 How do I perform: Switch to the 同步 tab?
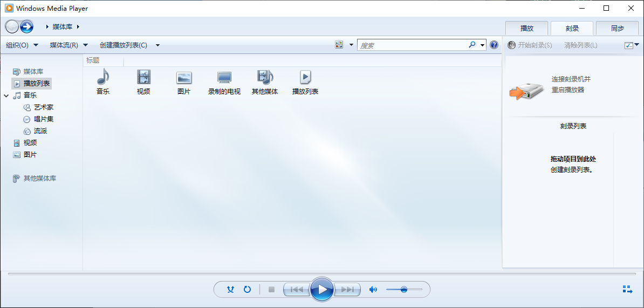point(618,29)
